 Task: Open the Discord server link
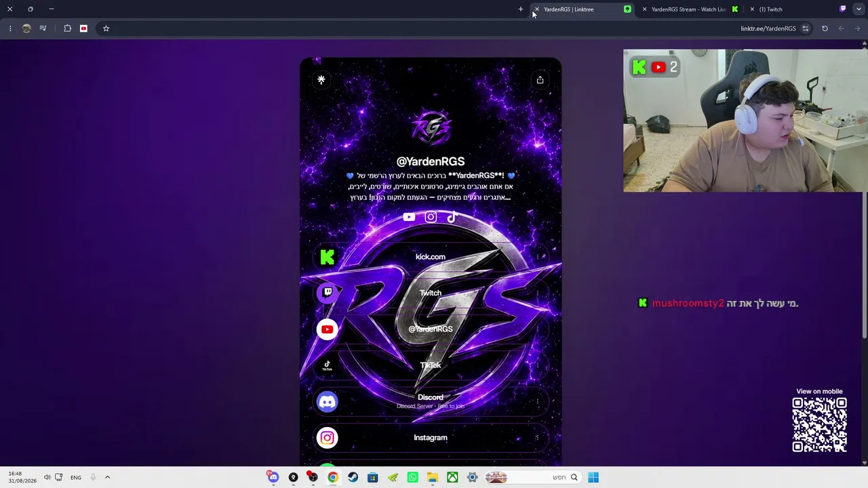point(431,402)
